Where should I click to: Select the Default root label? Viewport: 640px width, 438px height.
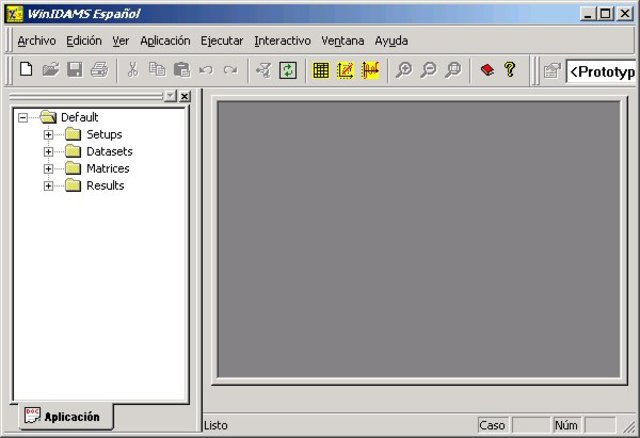[x=80, y=117]
